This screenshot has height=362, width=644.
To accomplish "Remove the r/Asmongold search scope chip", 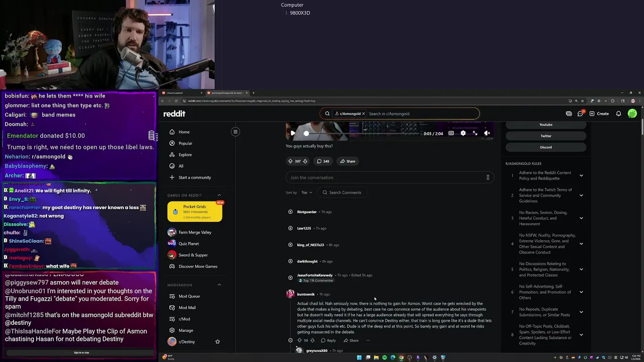I will [363, 114].
